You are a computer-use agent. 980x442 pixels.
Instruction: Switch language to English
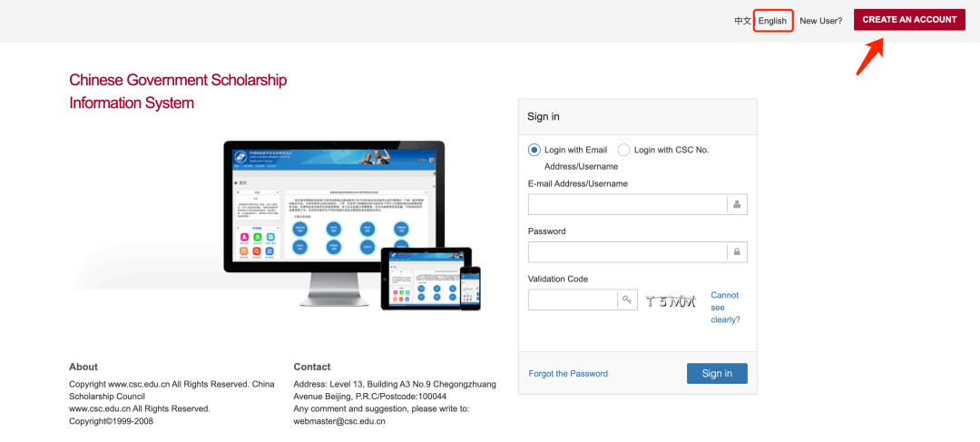(772, 21)
